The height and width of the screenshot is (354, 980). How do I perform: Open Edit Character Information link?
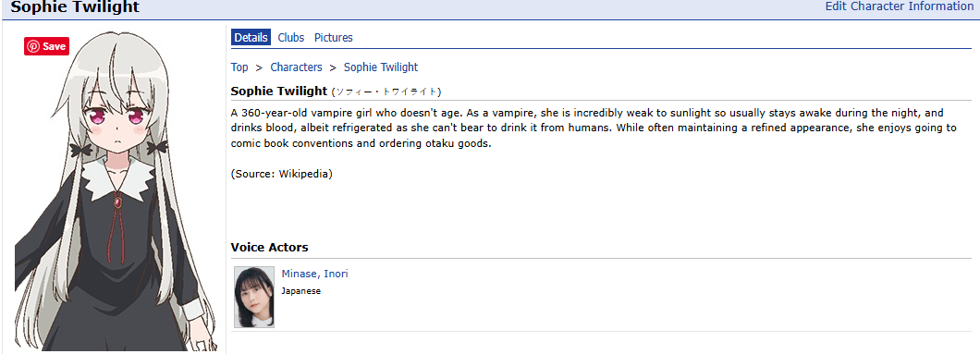tap(900, 6)
